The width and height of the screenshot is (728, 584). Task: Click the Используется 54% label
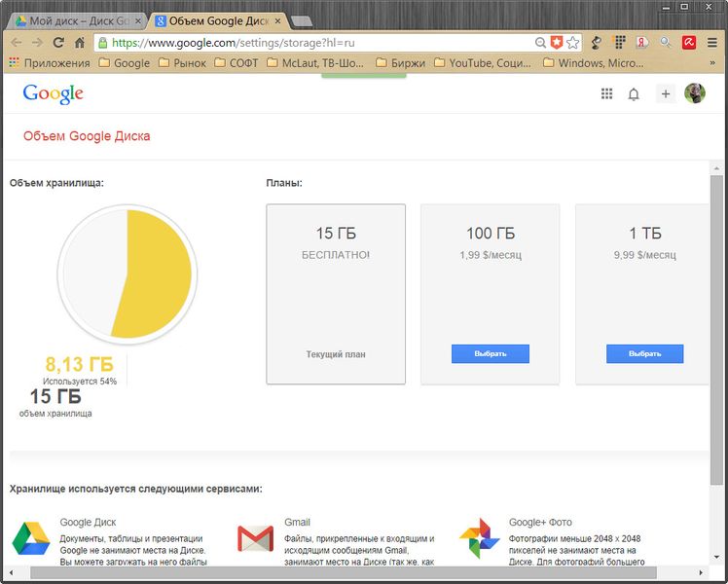[x=80, y=382]
